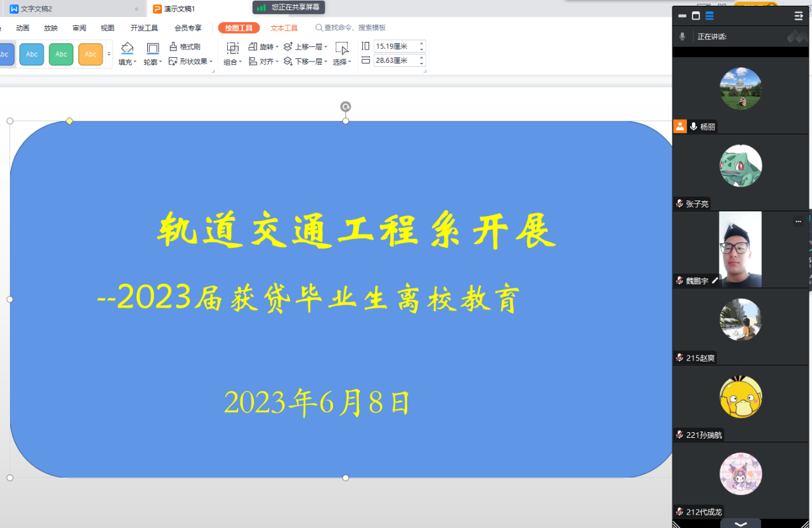Toggle 215赵爽's muted microphone icon
Viewport: 812px width, 528px height.
679,358
